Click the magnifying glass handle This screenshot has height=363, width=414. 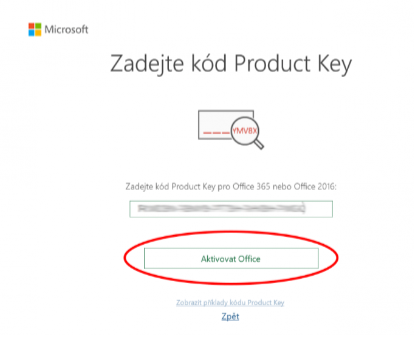tap(258, 143)
